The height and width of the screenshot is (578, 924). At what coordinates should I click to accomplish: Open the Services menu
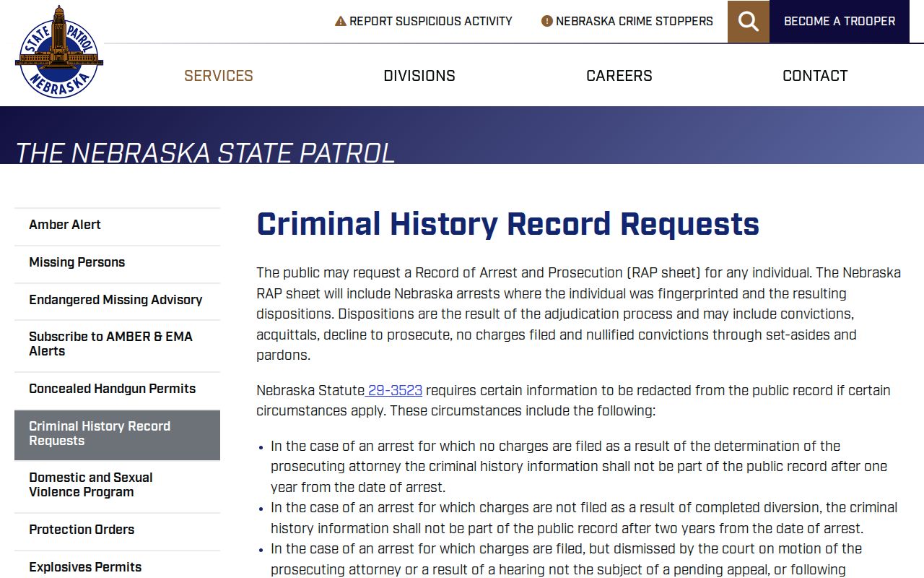click(x=219, y=76)
